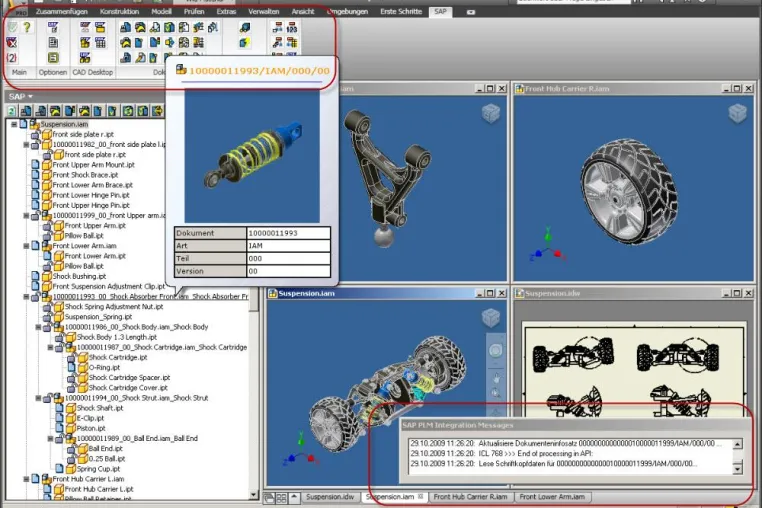Select Front Hub Carrier L.ipt in the tree
This screenshot has width=762, height=508.
coord(99,490)
